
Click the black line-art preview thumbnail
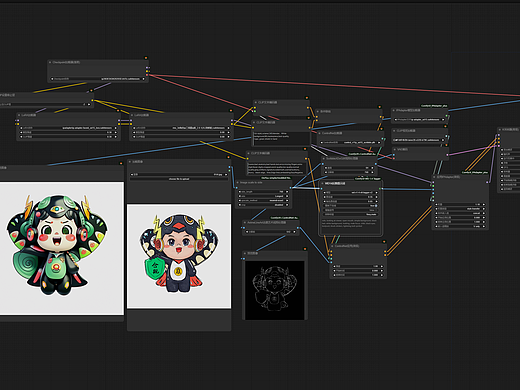pyautogui.click(x=275, y=290)
